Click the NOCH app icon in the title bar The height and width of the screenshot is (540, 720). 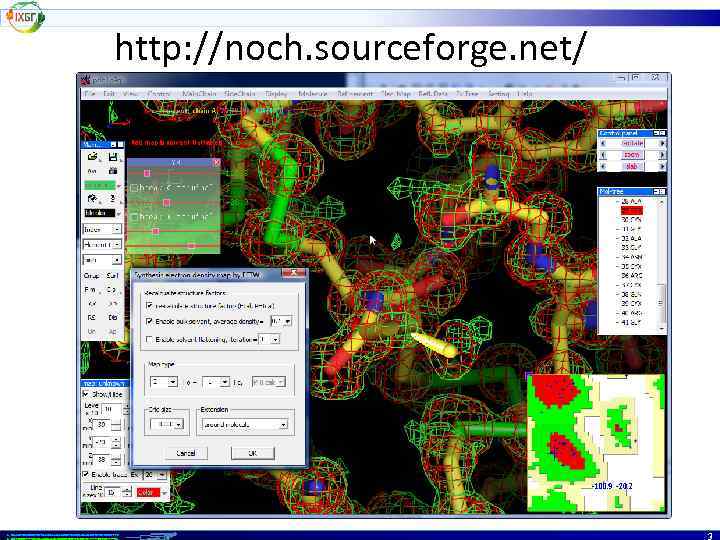(85, 81)
